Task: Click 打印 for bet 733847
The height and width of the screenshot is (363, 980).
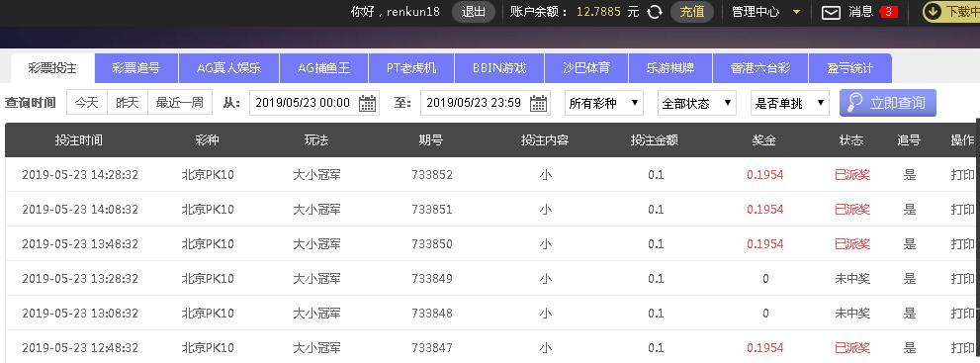Action: tap(962, 347)
